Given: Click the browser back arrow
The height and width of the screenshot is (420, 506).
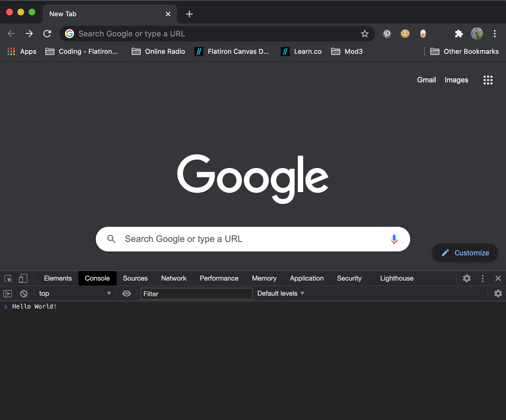Looking at the screenshot, I should coord(11,34).
